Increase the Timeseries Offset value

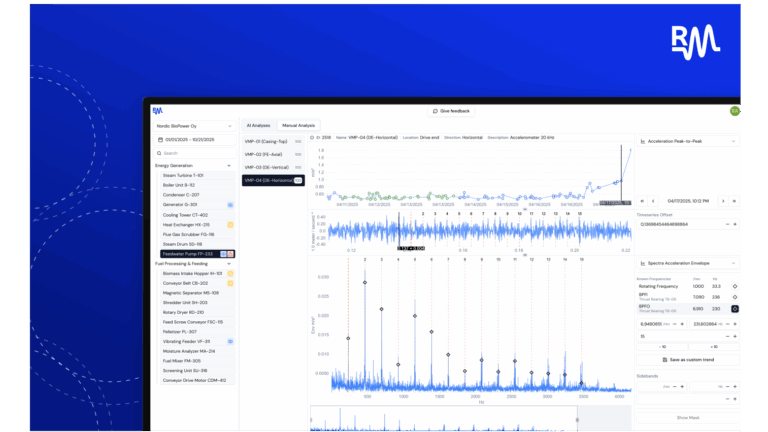click(x=735, y=224)
